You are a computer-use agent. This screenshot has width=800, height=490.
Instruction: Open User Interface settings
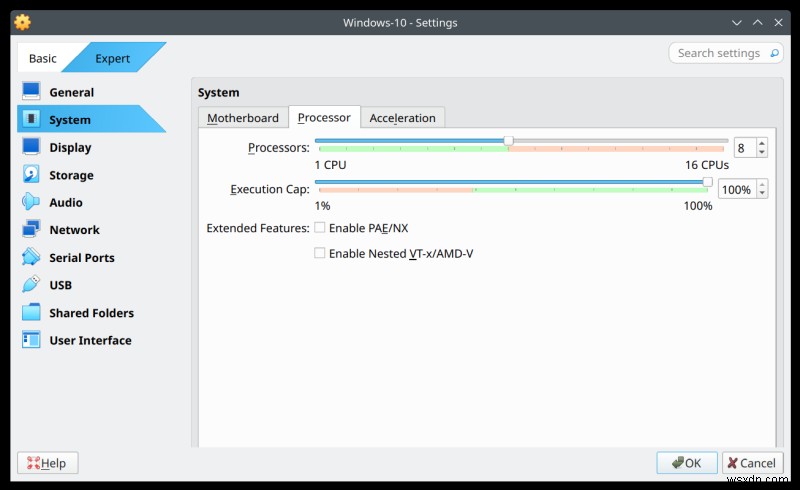click(90, 340)
